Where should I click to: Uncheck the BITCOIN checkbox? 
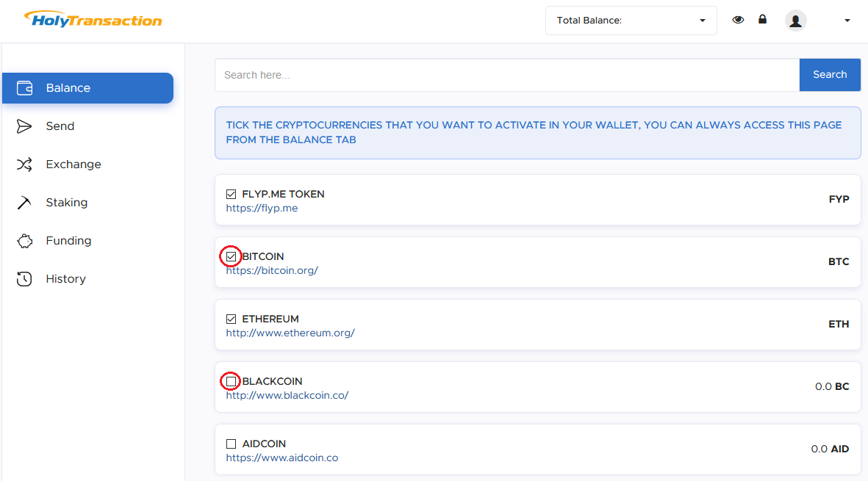(x=231, y=256)
